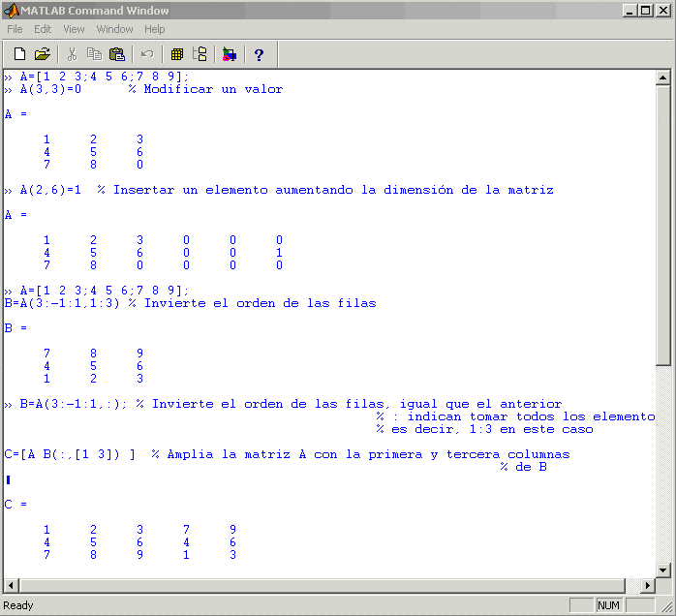Click the Undo arrow icon
The image size is (676, 616).
(x=147, y=54)
